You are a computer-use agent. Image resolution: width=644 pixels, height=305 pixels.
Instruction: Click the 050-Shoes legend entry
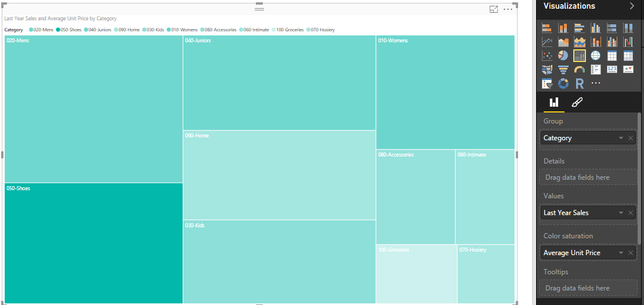pyautogui.click(x=68, y=30)
